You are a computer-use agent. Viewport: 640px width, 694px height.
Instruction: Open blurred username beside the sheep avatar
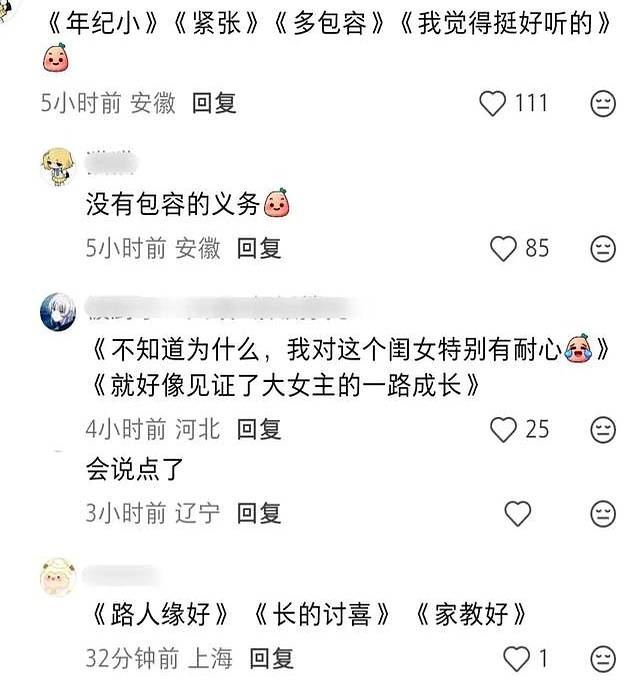[121, 574]
